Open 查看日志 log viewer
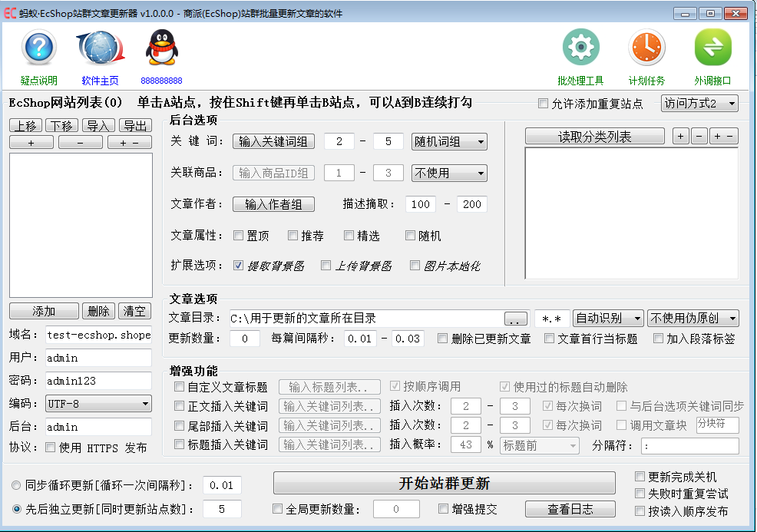Viewport: 757px width, 532px height. pos(570,509)
